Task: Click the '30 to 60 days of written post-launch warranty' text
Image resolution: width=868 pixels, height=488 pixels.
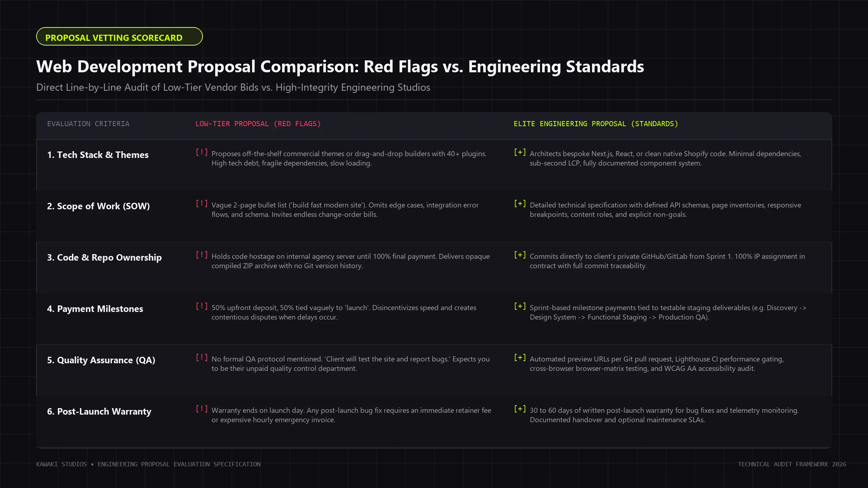Action: click(x=664, y=415)
